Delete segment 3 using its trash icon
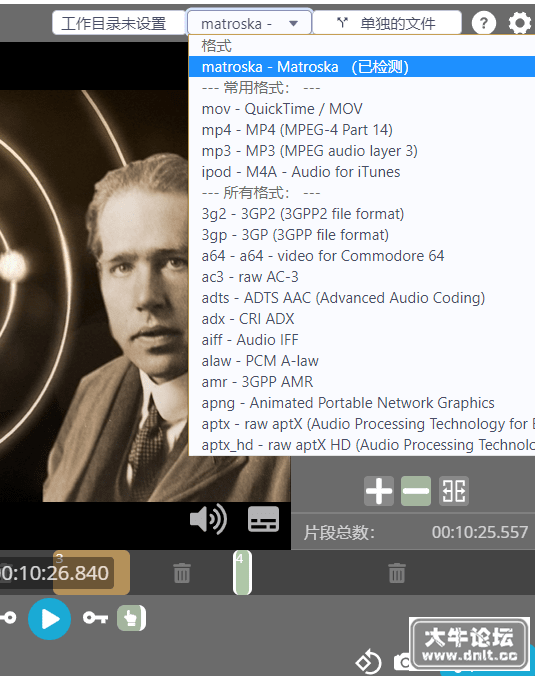Screen dimensions: 535x676 point(181,573)
